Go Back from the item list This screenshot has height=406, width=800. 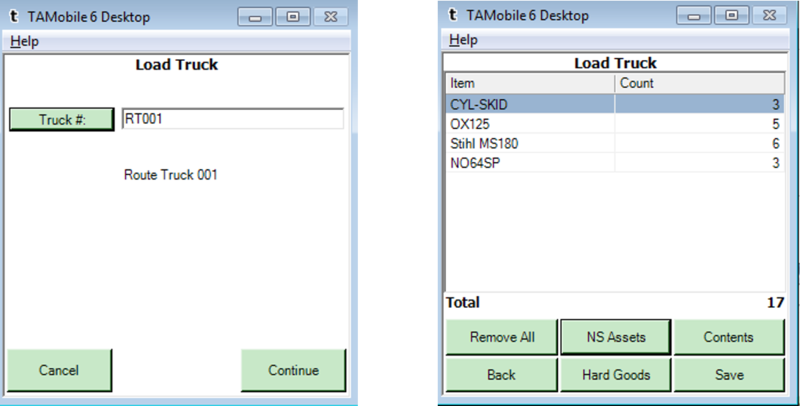pos(502,375)
